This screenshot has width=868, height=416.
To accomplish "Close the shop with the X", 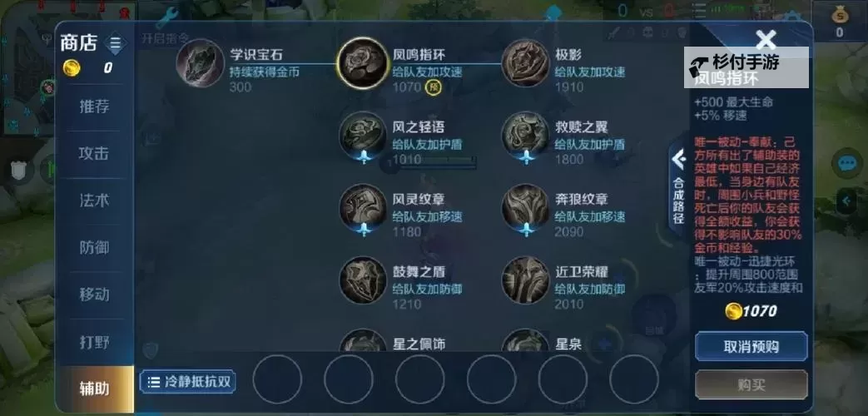I will point(766,40).
